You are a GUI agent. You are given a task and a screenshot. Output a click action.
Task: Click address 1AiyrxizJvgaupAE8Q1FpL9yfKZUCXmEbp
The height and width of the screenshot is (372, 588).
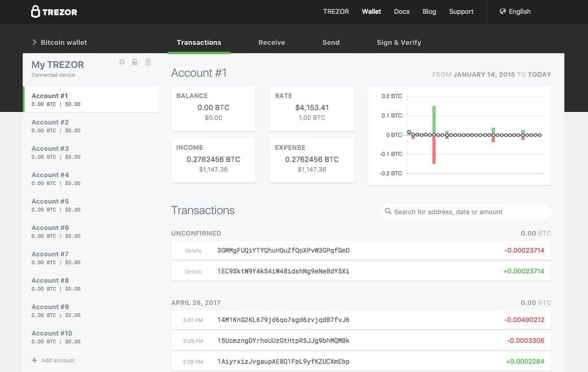(284, 362)
